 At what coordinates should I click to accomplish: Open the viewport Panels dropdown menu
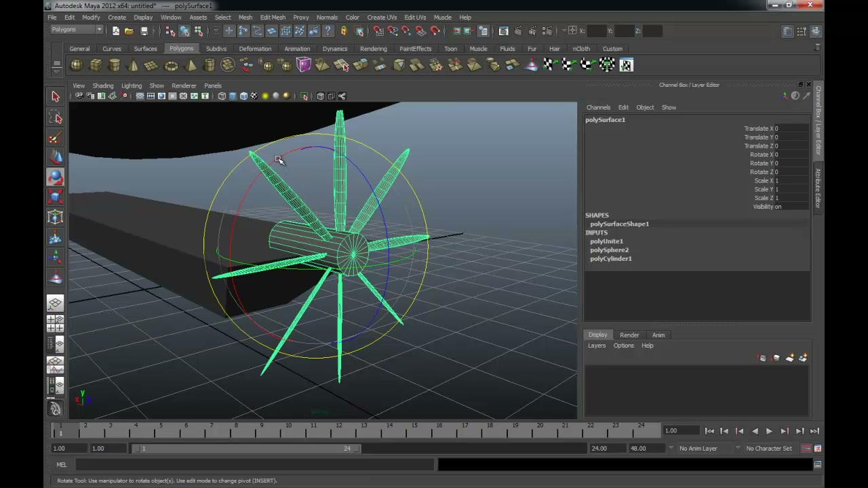coord(213,86)
